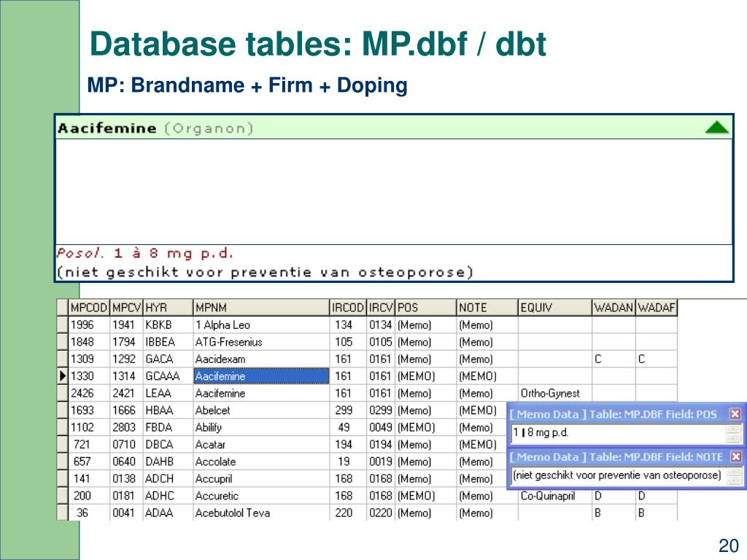Select the 'Abilify' name cell

[262, 427]
